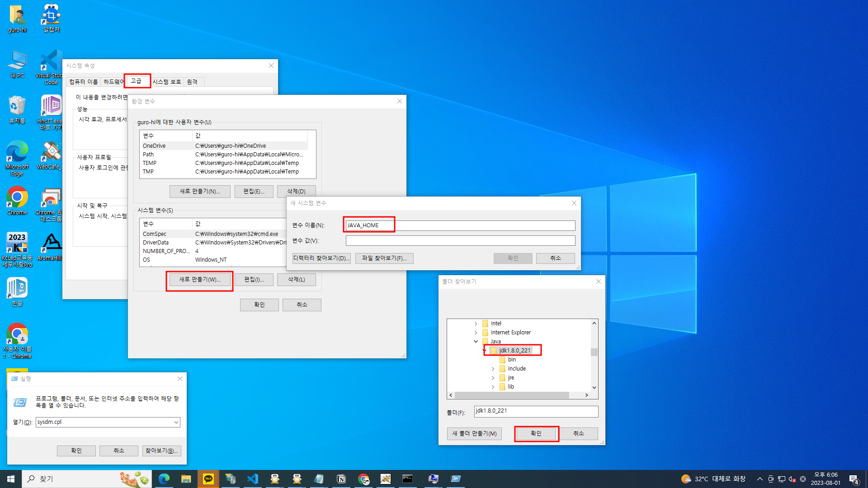Expand the Intel folder tree node

tap(476, 324)
